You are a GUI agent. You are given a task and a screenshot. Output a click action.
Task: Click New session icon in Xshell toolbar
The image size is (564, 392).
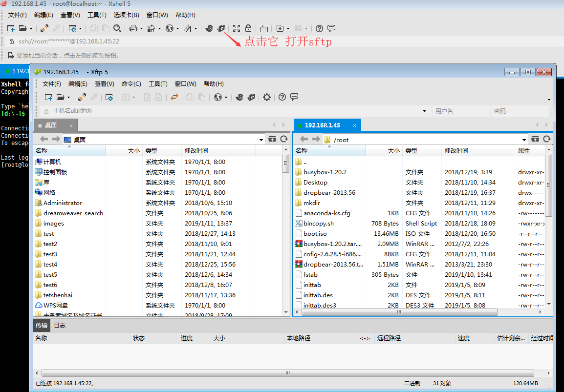coord(11,28)
